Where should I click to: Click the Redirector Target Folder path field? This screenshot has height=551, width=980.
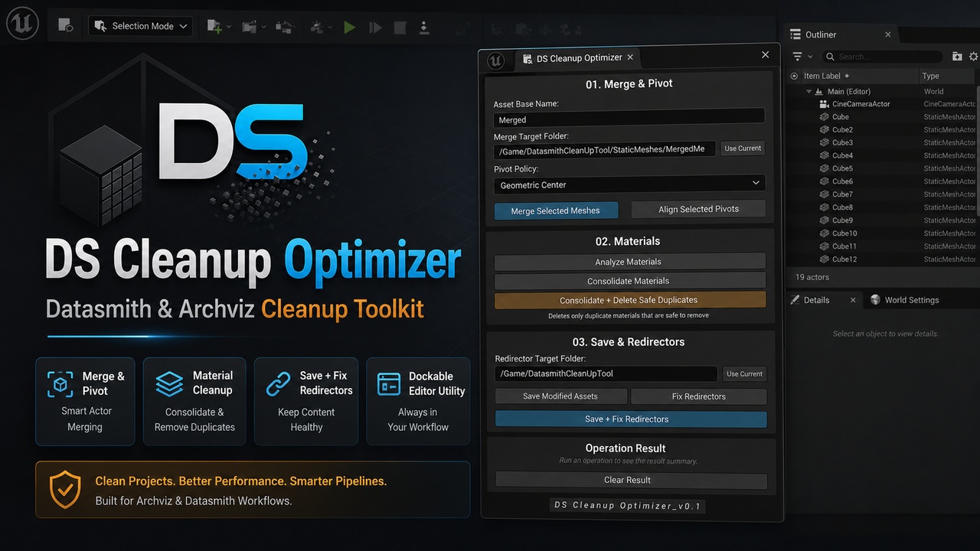pyautogui.click(x=606, y=373)
